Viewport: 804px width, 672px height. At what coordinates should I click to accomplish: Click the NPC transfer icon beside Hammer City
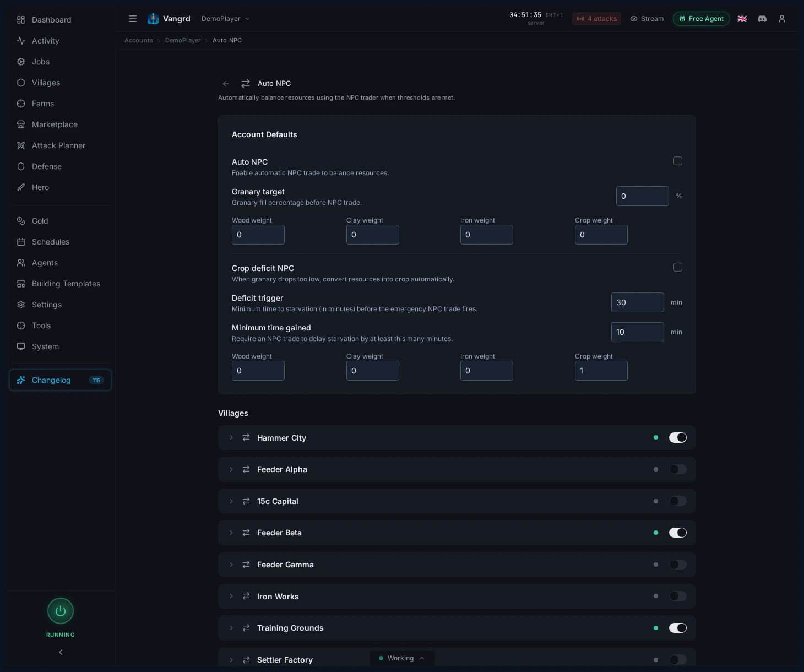point(246,437)
